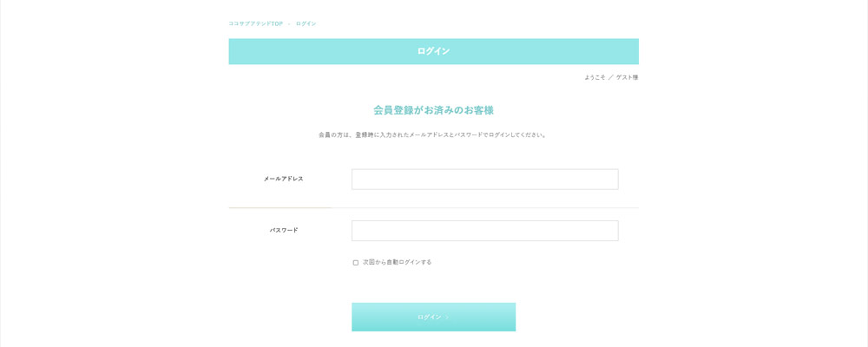Click the left edge of the ログイン submit button
Image resolution: width=868 pixels, height=347 pixels.
point(357,318)
